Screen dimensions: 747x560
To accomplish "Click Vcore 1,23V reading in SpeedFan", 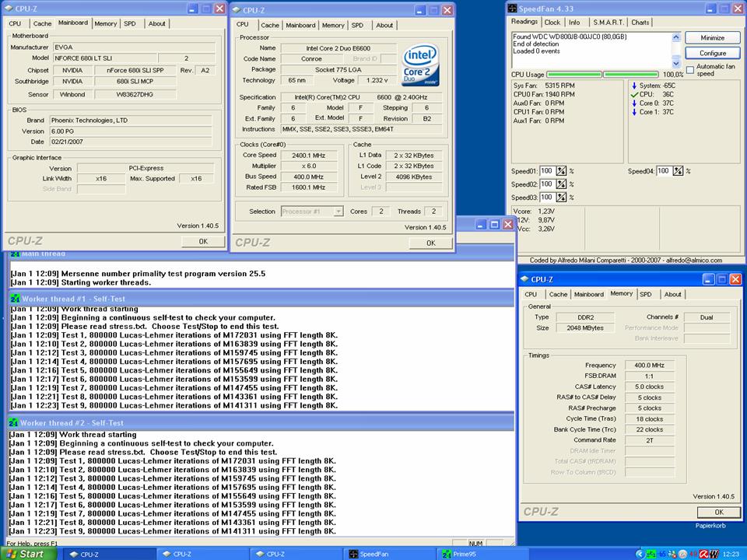I will tap(534, 211).
